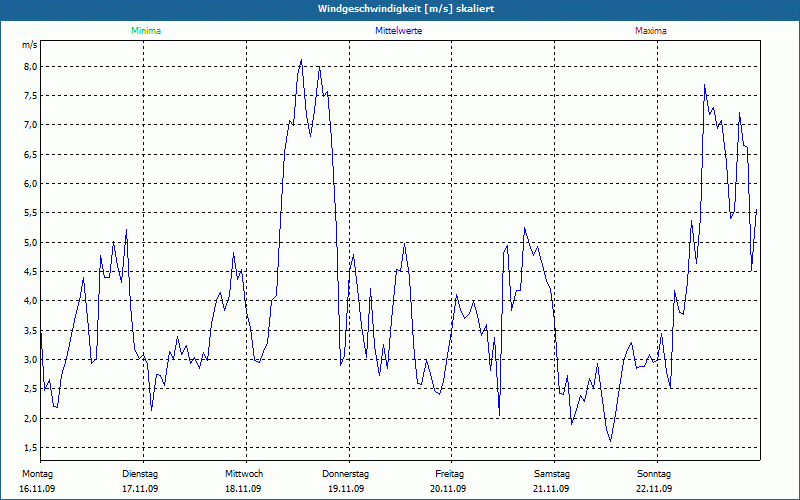This screenshot has height=500, width=800.
Task: Click the Montag day label
Action: tap(37, 474)
